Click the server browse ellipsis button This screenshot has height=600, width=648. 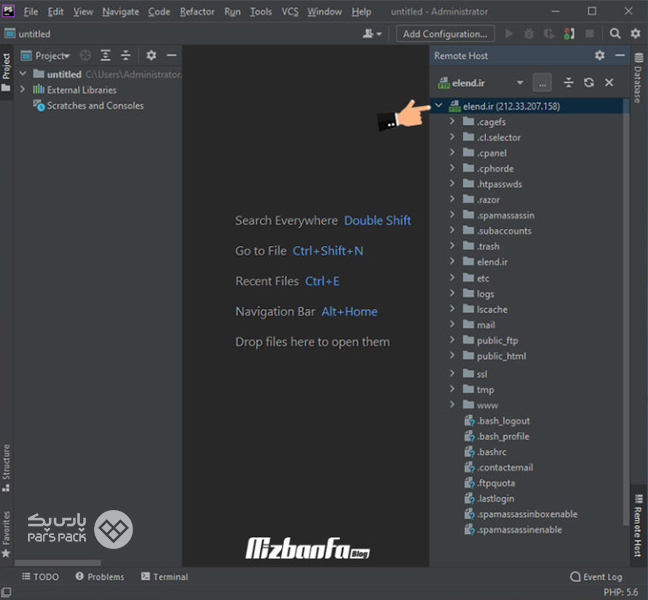coord(542,83)
